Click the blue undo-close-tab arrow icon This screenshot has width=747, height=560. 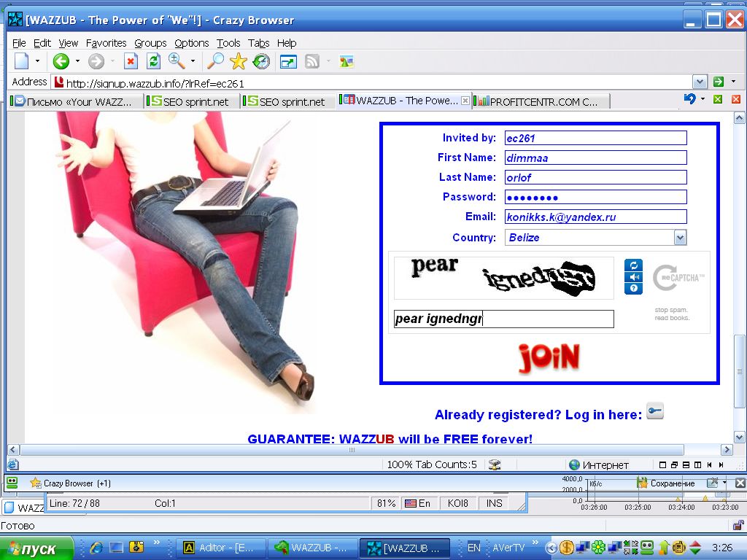[x=689, y=99]
